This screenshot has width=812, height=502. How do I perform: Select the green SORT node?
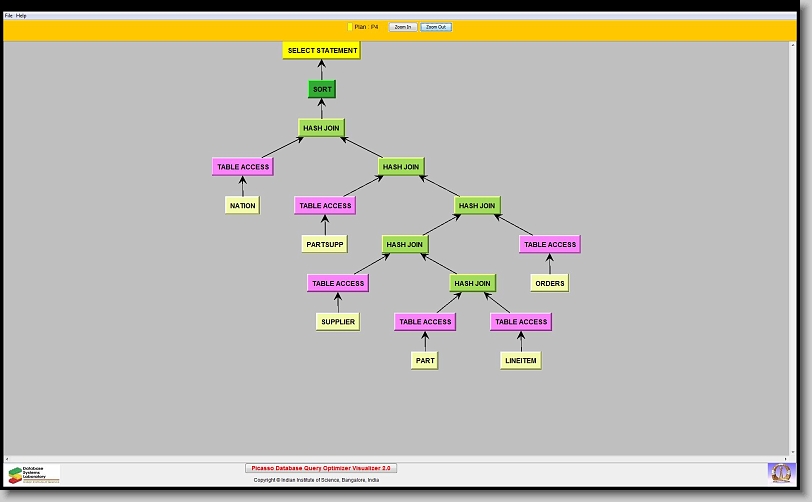click(322, 89)
